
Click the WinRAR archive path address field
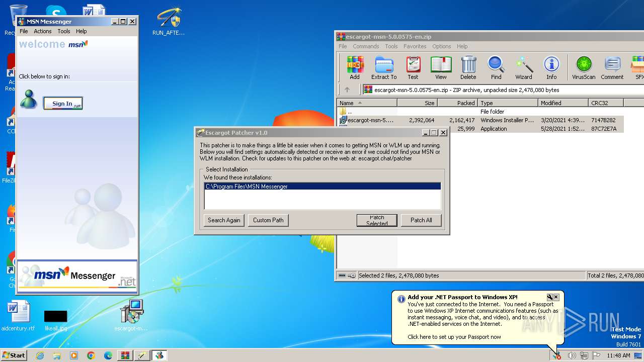point(503,90)
